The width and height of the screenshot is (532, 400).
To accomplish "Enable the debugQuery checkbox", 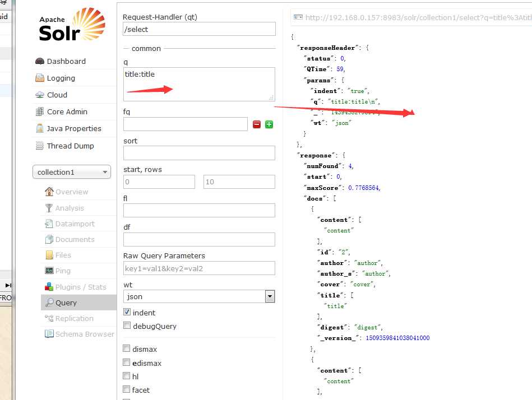I will (x=127, y=325).
